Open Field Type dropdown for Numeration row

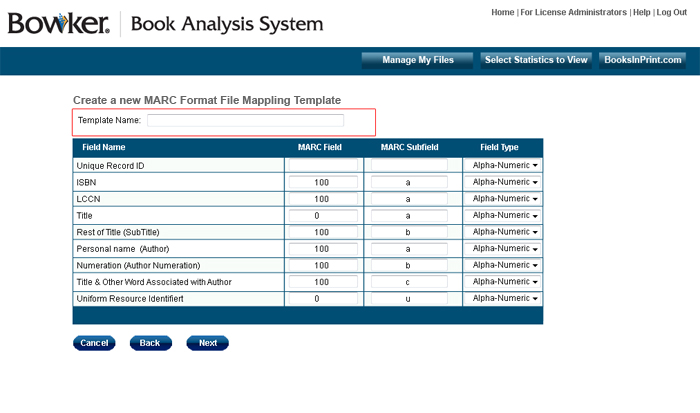click(x=502, y=265)
